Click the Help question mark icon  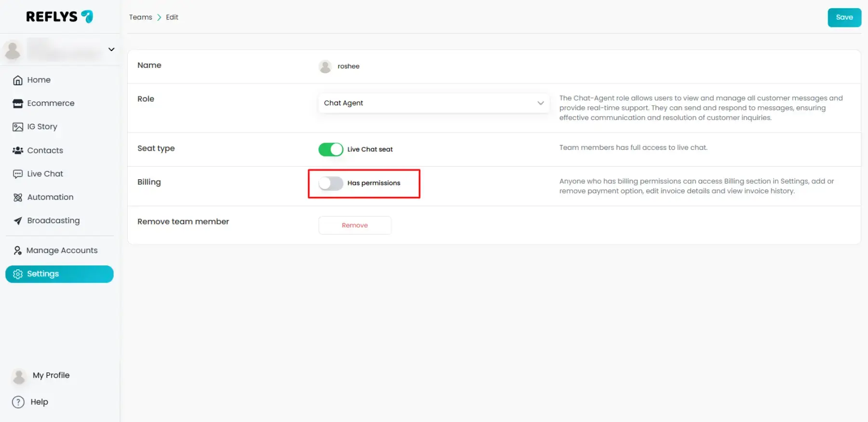18,402
